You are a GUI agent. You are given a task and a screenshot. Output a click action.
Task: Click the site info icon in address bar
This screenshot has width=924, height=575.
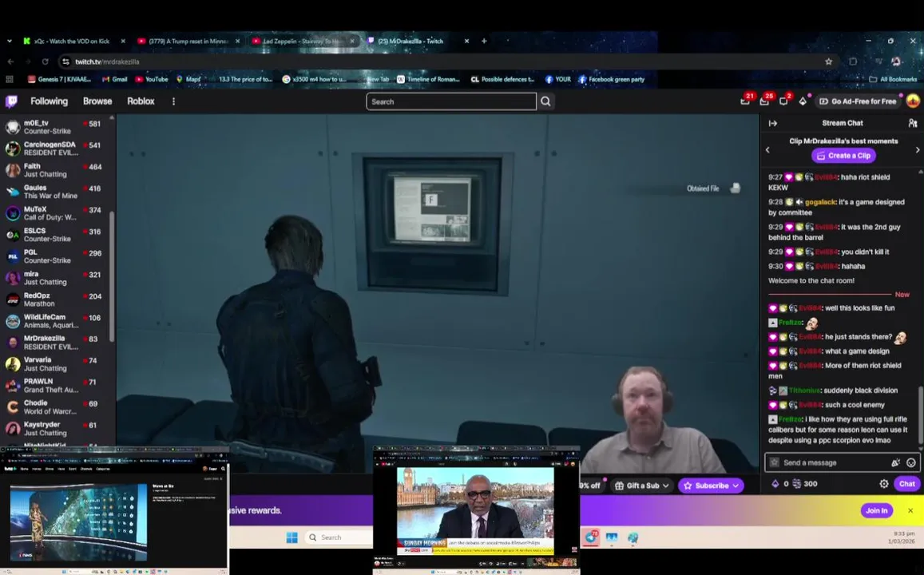66,61
